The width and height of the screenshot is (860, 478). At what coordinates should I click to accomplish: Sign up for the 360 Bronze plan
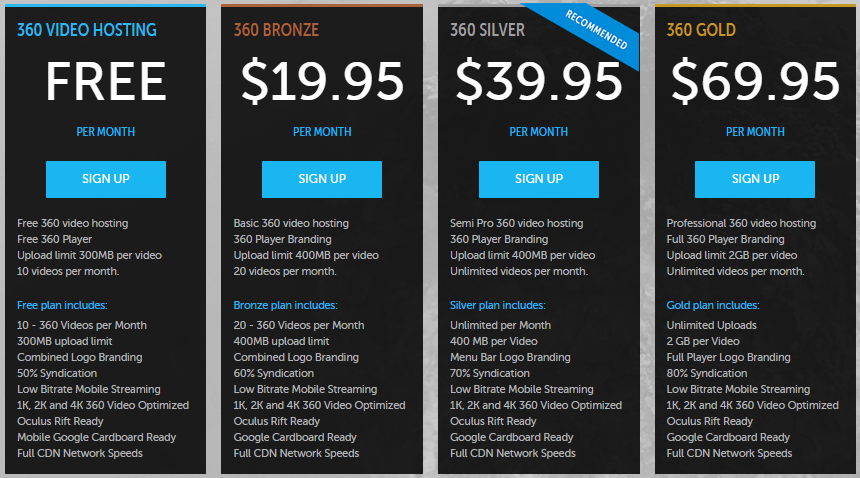click(322, 179)
